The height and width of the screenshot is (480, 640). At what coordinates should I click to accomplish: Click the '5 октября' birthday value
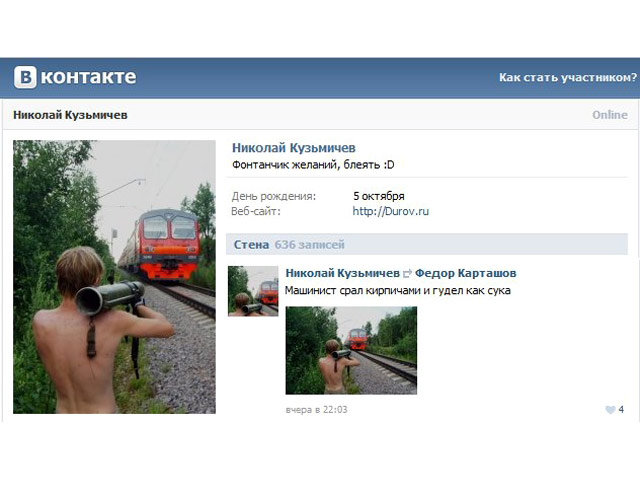tap(379, 196)
